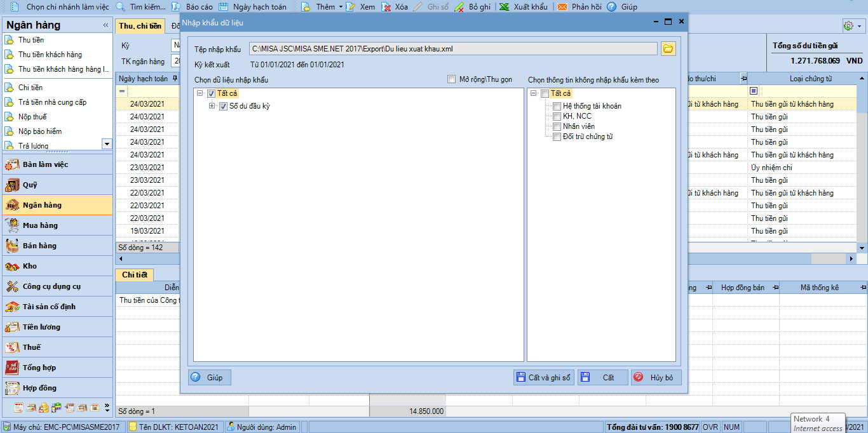Open Mua hàng module in sidebar
The width and height of the screenshot is (868, 433).
click(57, 225)
